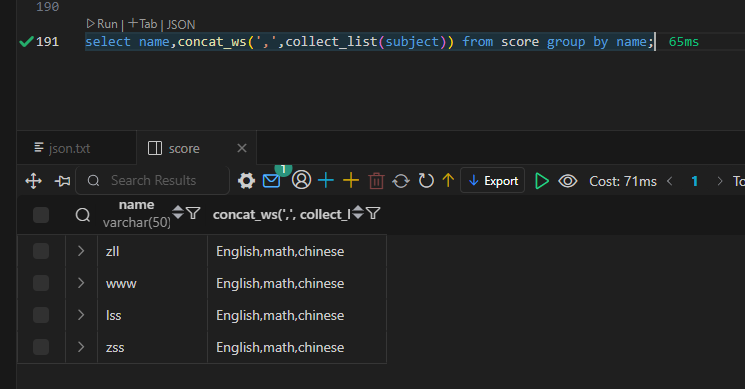Open the user account icon
Screen dimensions: 745x389
click(x=301, y=180)
